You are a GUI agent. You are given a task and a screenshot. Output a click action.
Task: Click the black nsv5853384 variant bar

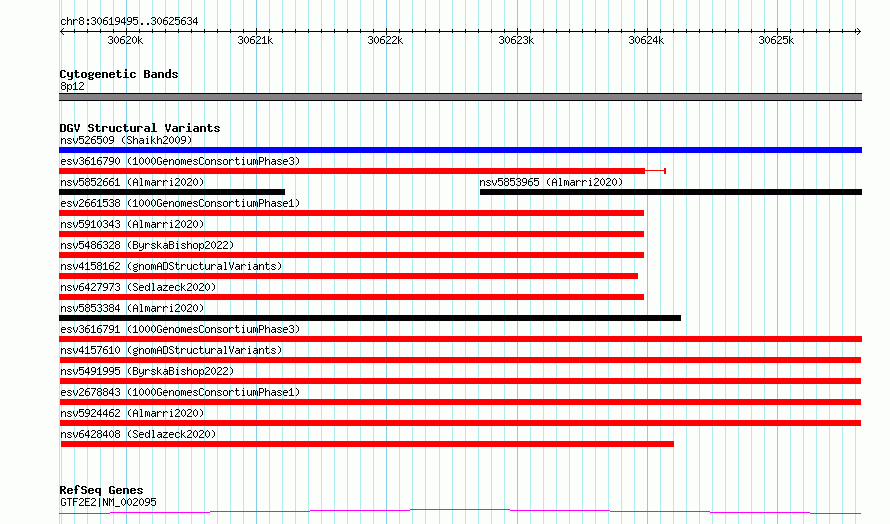tap(370, 318)
